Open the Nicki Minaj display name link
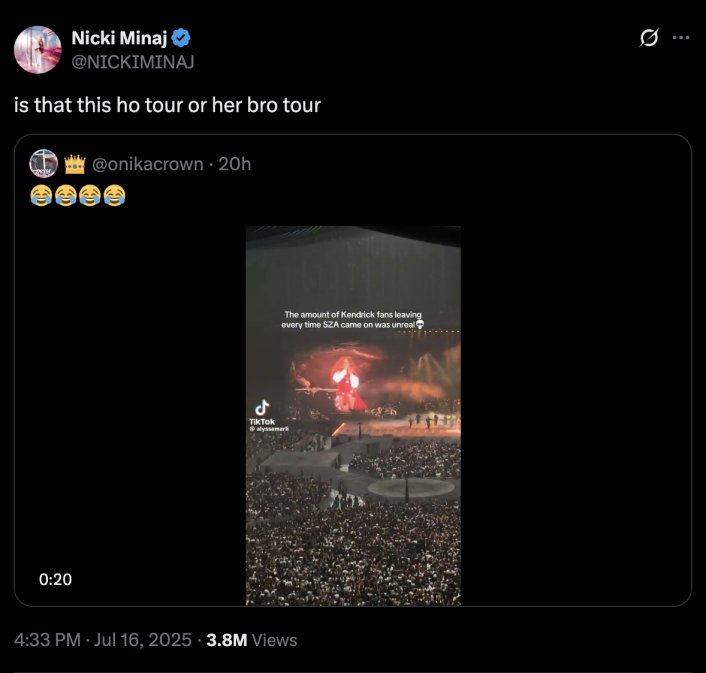Screen dimensions: 706x673 [120, 38]
